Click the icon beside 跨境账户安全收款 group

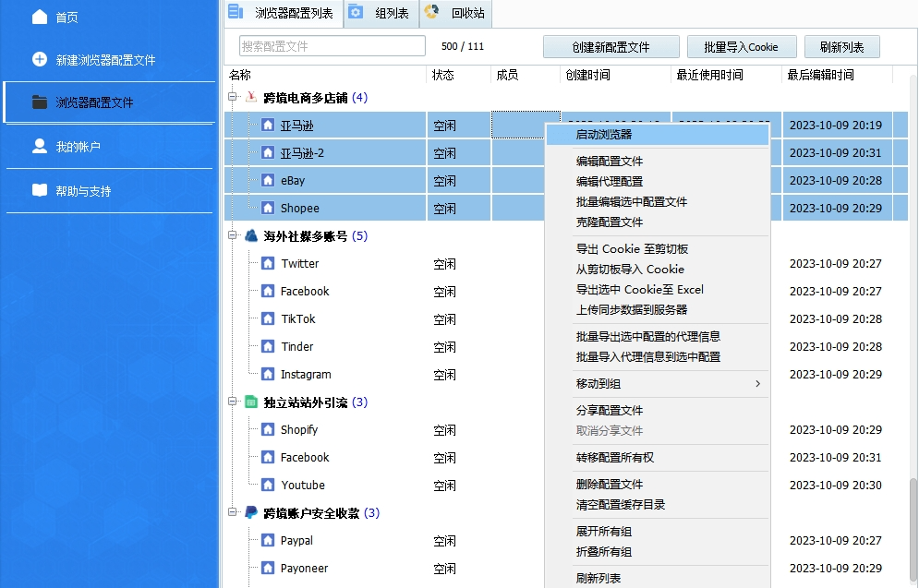click(x=250, y=511)
